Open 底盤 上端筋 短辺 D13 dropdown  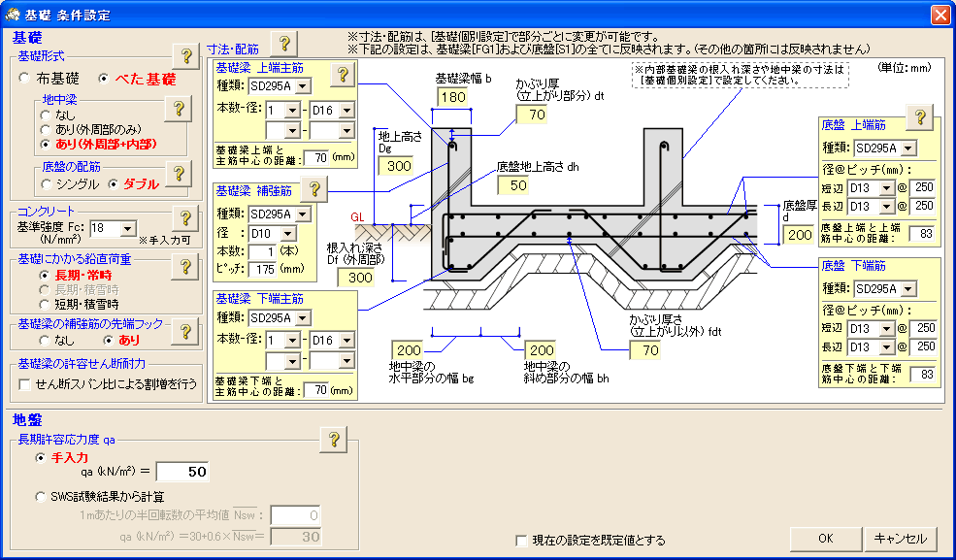tap(887, 188)
